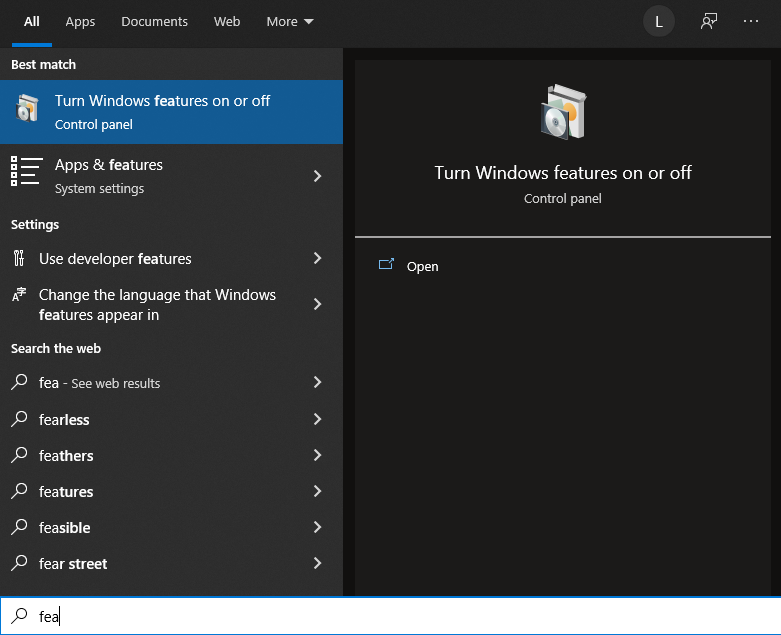This screenshot has height=635, width=781.
Task: Expand the Use developer features arrow
Action: click(x=317, y=258)
